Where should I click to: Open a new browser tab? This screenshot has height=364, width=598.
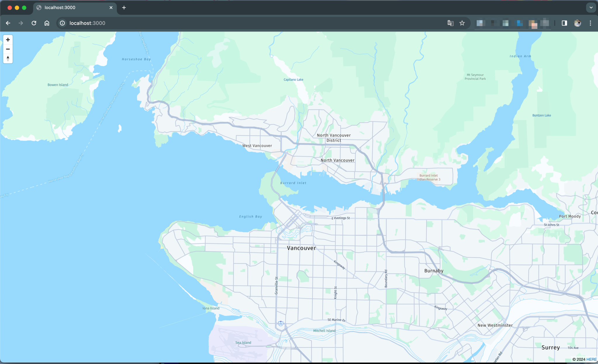[124, 7]
